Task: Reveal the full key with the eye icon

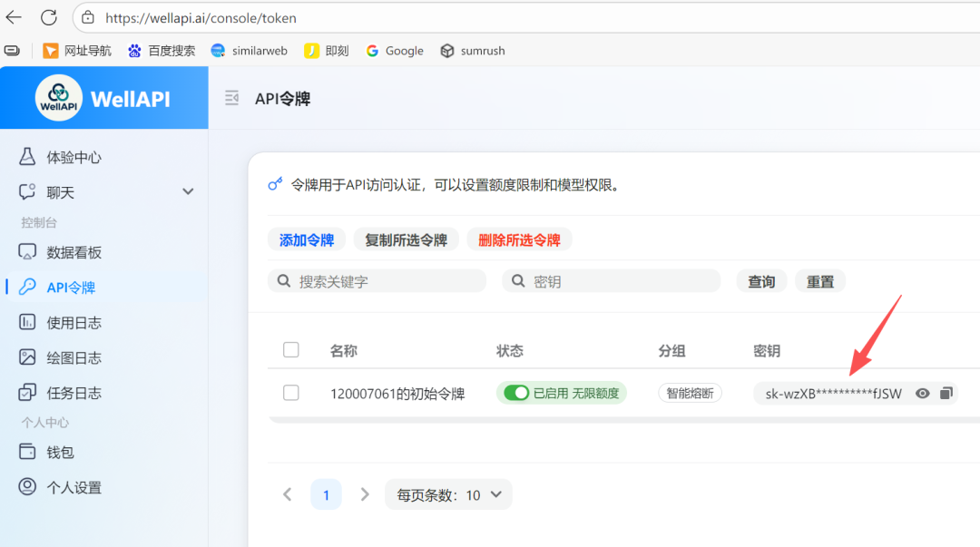Action: coord(923,393)
